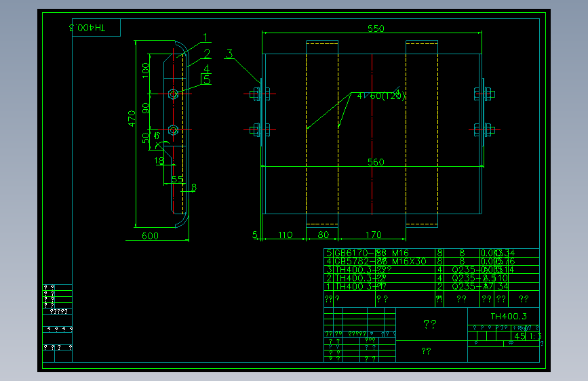The height and width of the screenshot is (381, 588).
Task: Select part balloon number 3
Action: pos(229,54)
